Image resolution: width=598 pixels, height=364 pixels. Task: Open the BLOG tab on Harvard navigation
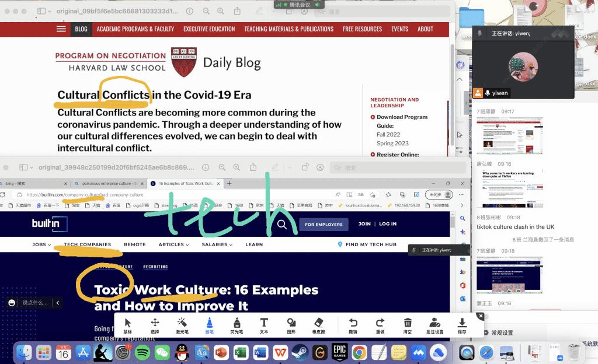click(x=81, y=29)
